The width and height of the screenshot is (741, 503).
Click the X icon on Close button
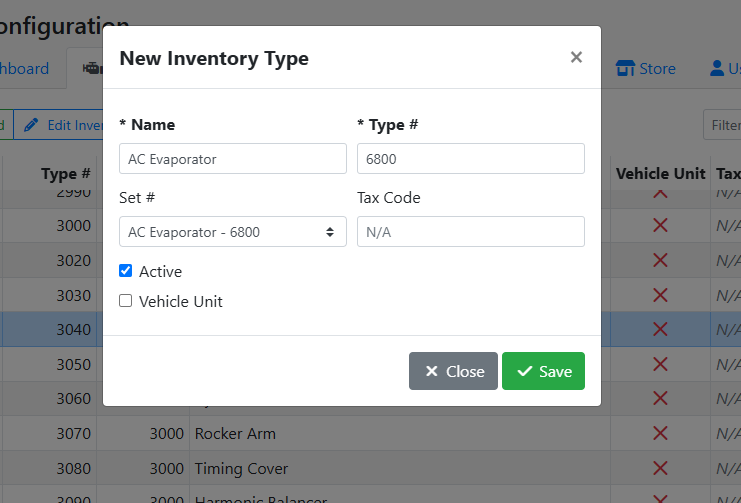pyautogui.click(x=431, y=371)
